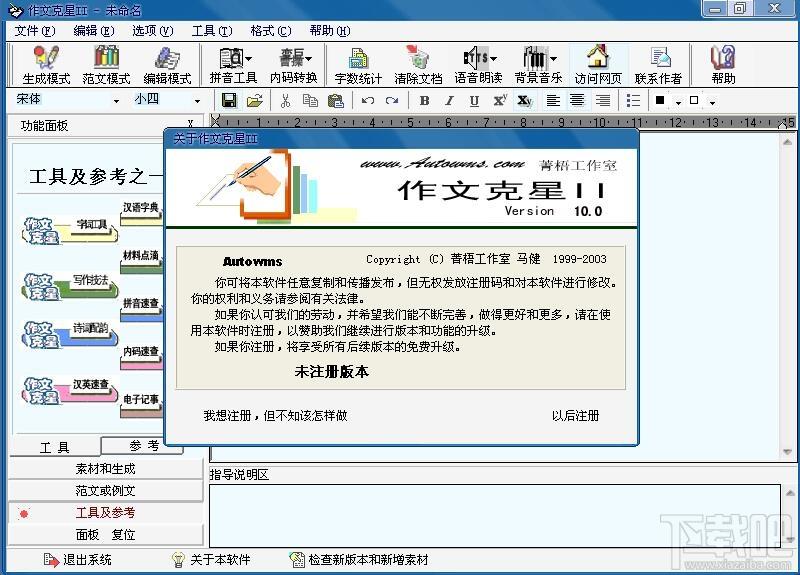The image size is (800, 575).
Task: Open 范文模式 sample essay mode
Action: click(x=106, y=64)
